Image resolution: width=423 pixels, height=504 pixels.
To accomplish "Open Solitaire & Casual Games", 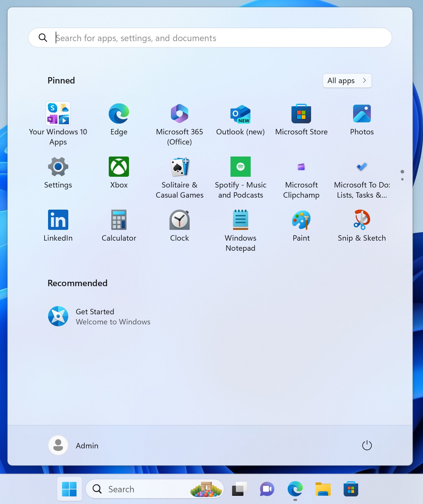I will point(180,177).
